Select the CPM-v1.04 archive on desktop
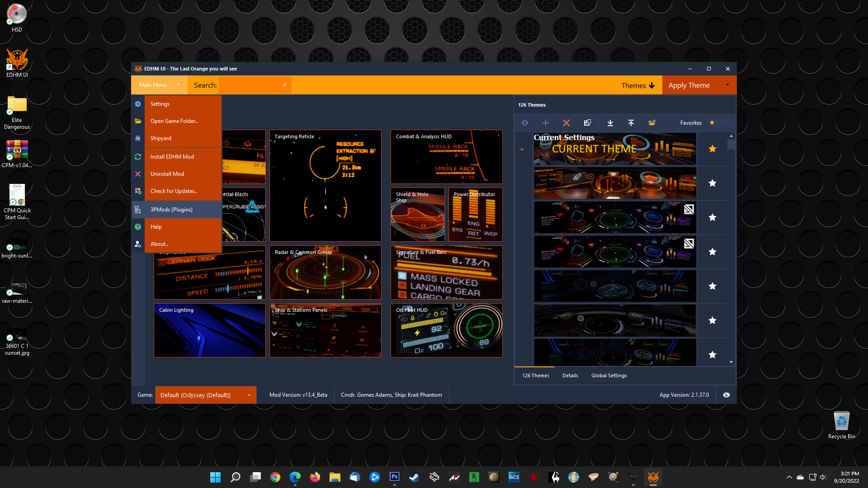Image resolution: width=868 pixels, height=488 pixels. coord(17,154)
